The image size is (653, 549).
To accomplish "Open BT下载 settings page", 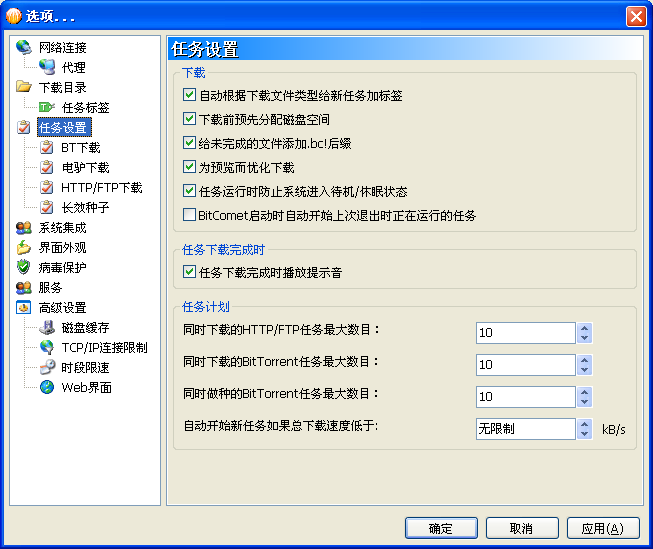I will (x=81, y=147).
